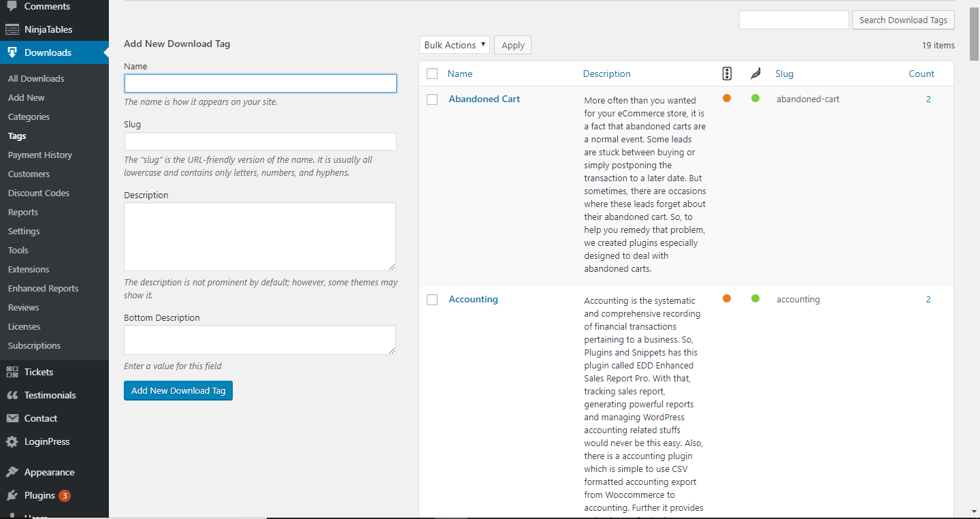The width and height of the screenshot is (980, 519).
Task: Click the Testimonials quote icon
Action: click(12, 395)
